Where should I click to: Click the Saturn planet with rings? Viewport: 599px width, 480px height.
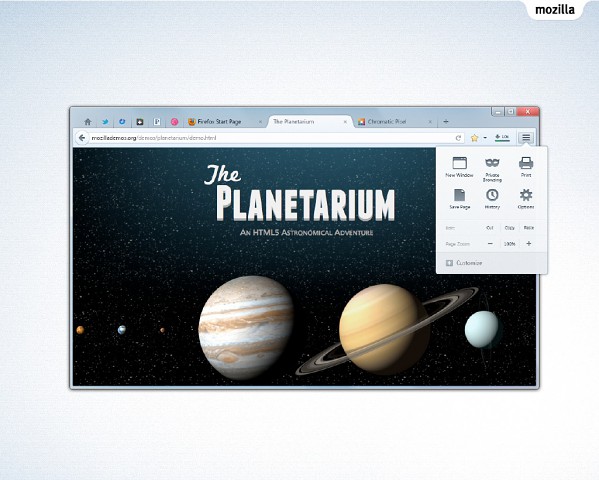tap(386, 329)
